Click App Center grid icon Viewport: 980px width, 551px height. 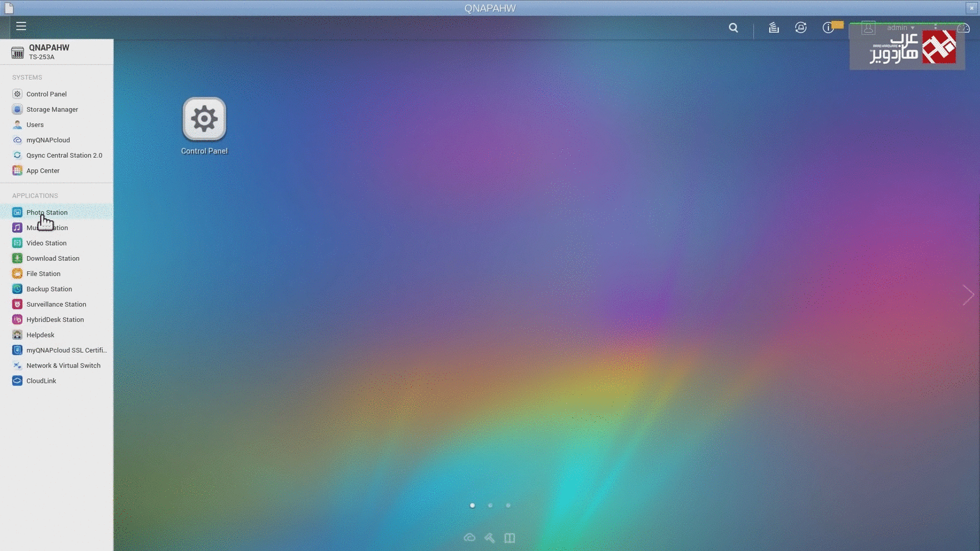[17, 170]
